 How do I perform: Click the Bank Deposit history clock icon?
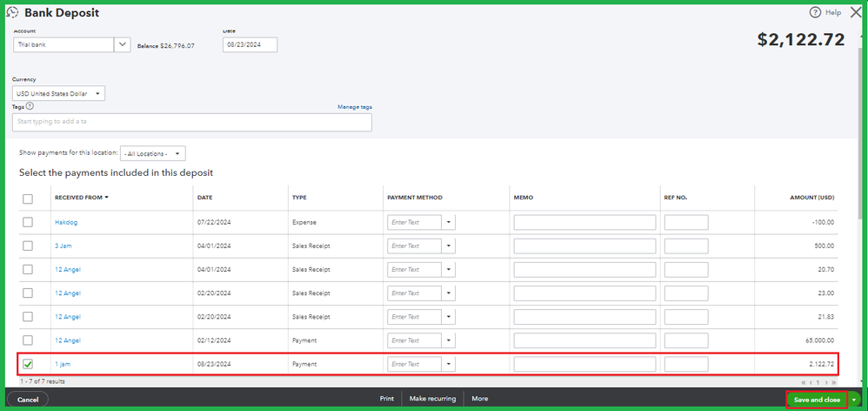pyautogui.click(x=12, y=12)
